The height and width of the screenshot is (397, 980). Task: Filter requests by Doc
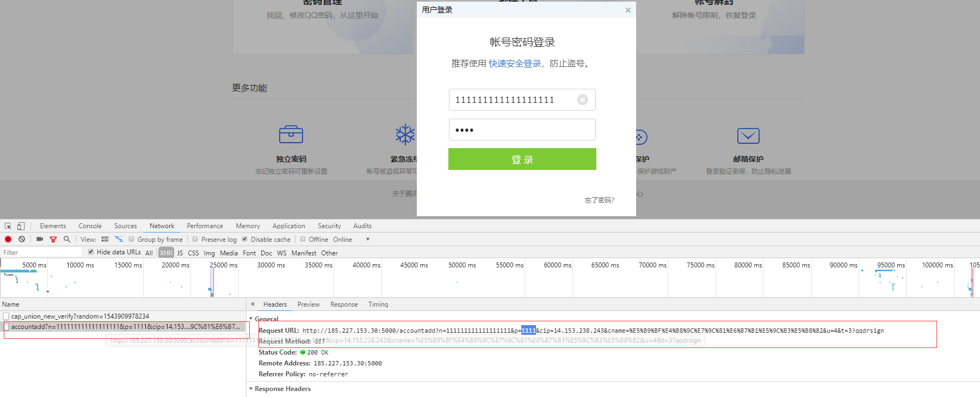(267, 253)
